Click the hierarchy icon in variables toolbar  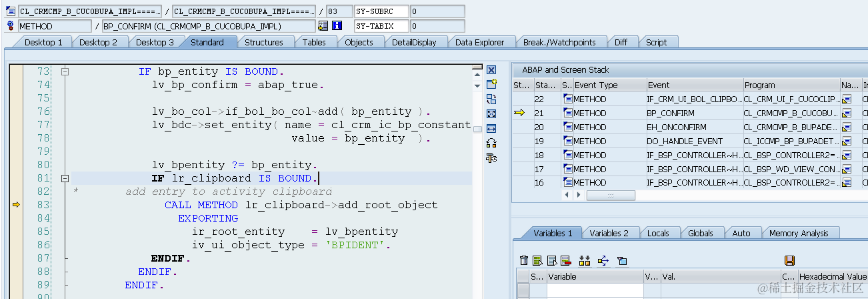[x=585, y=260]
